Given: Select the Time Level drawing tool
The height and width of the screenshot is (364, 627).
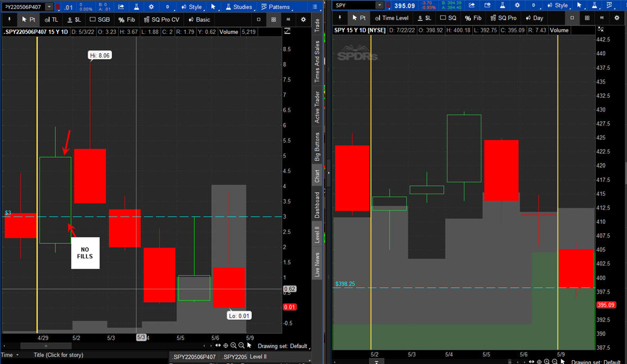Looking at the screenshot, I should coord(391,17).
